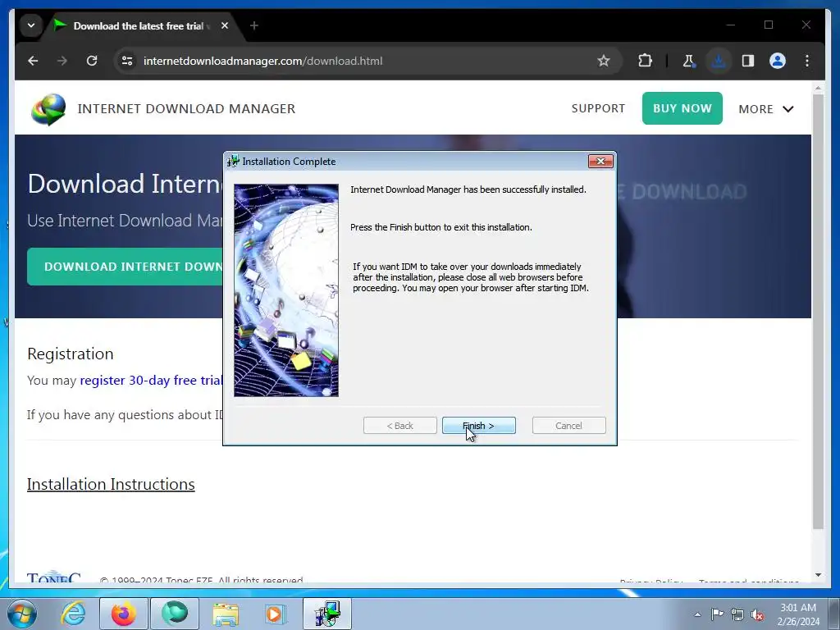This screenshot has width=840, height=630.
Task: Bookmark this page with star icon
Action: tap(604, 61)
